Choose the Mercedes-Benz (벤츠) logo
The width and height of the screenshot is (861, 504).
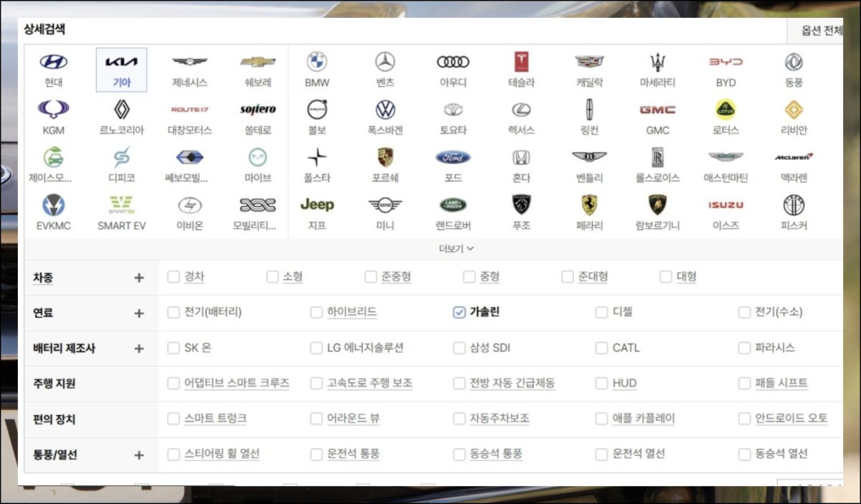pyautogui.click(x=385, y=62)
